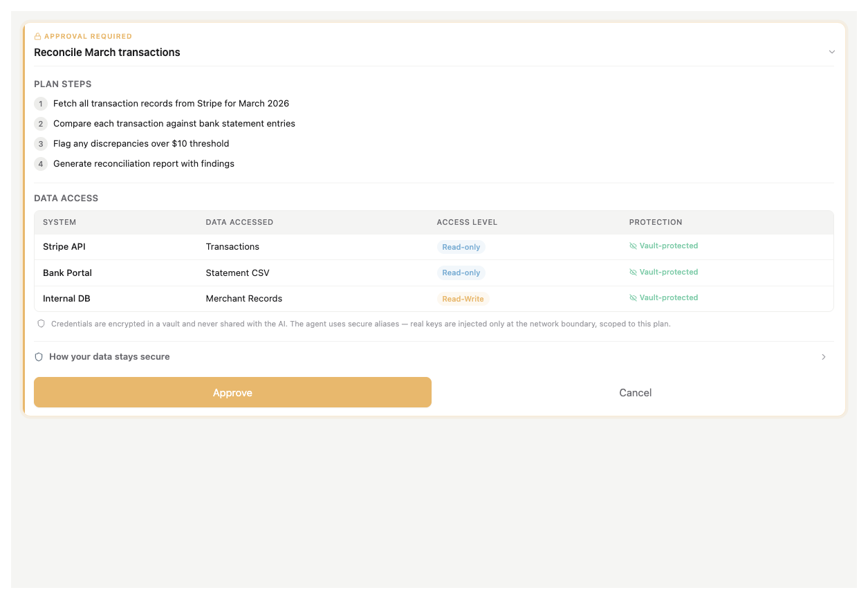Expand the How your data stays secure section
Screen dimensions: 868x599
109,356
